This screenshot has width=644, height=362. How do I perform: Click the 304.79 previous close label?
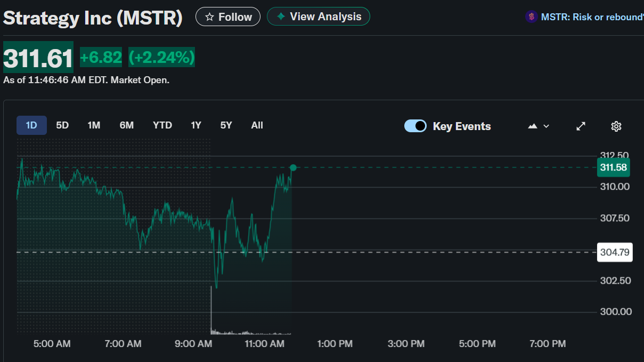(x=615, y=252)
